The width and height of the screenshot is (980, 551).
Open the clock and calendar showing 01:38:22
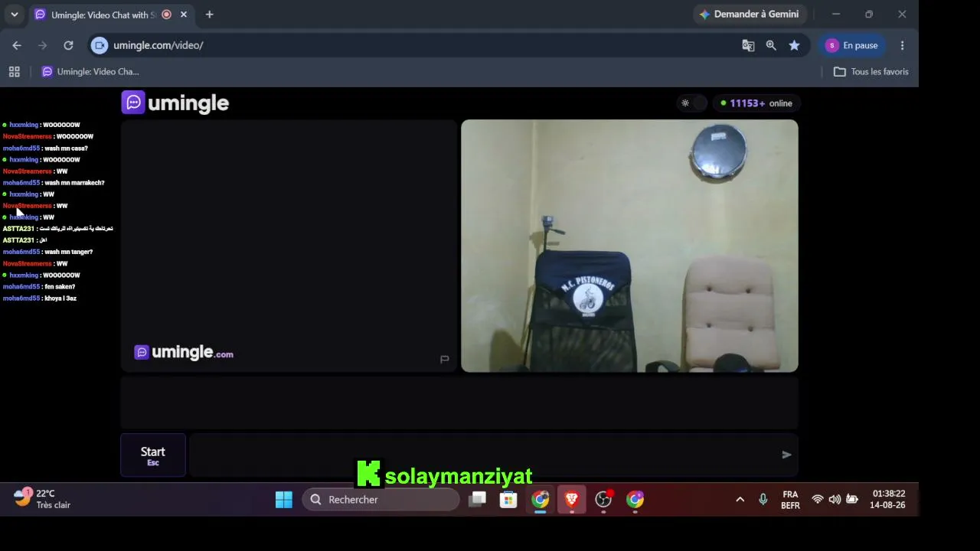(x=887, y=500)
